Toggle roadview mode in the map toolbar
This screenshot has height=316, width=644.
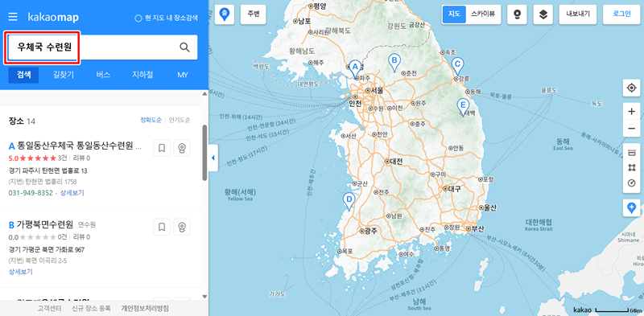(x=517, y=14)
